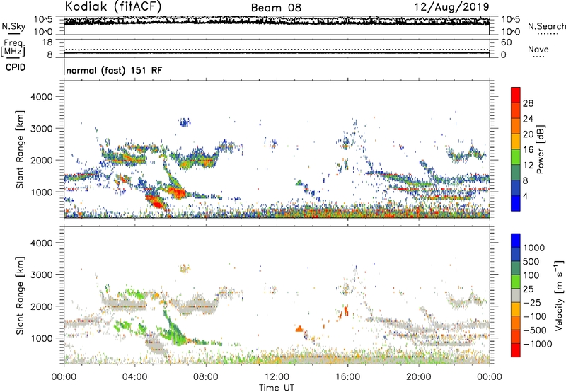This screenshot has height=392, width=566.
Task: Select the 'Freq. [MHz]' axis label
Action: 13,48
